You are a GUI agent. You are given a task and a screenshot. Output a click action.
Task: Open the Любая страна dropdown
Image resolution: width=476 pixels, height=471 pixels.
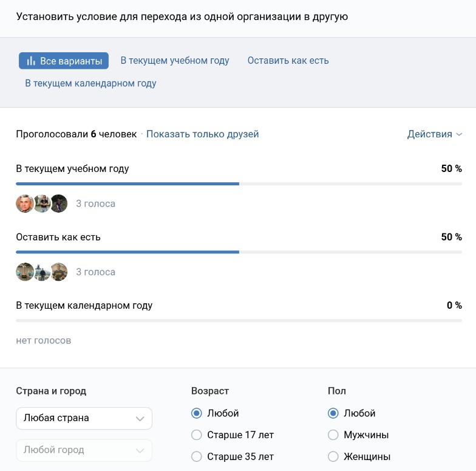point(84,418)
